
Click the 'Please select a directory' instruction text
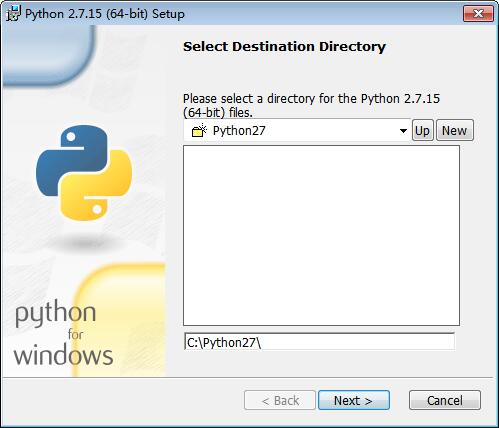coord(311,105)
